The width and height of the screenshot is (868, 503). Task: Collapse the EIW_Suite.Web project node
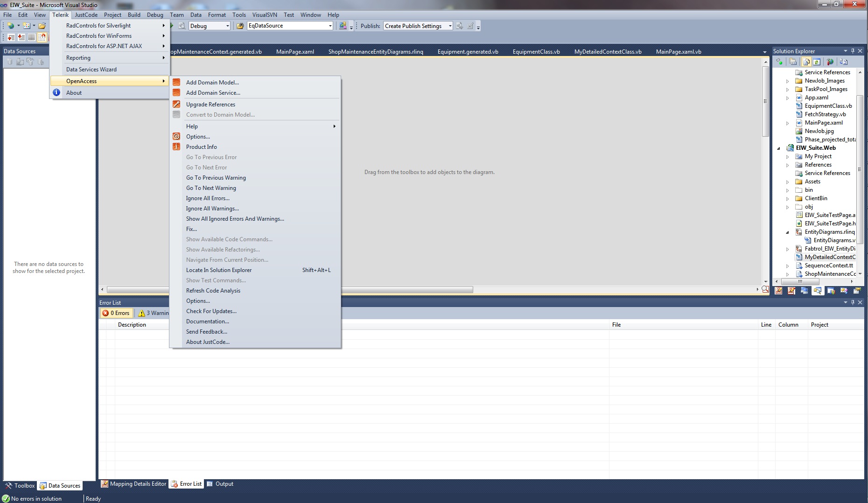pyautogui.click(x=779, y=148)
